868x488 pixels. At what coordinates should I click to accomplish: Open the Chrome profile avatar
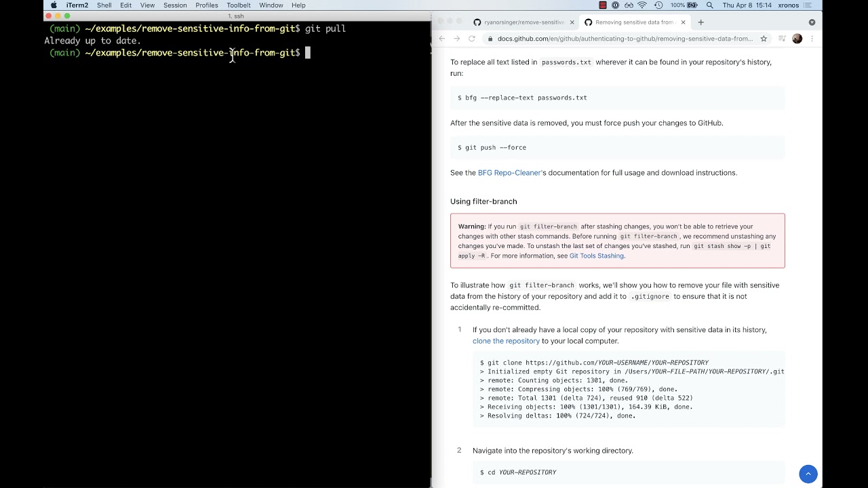click(x=797, y=39)
